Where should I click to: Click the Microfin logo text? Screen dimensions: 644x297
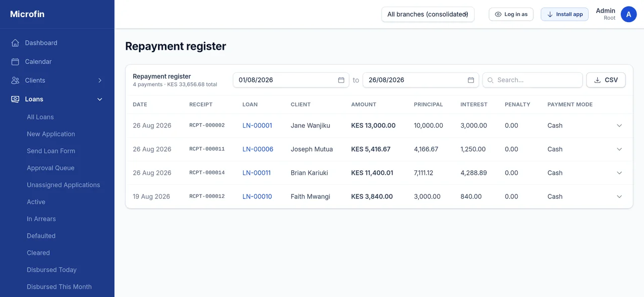[x=27, y=14]
